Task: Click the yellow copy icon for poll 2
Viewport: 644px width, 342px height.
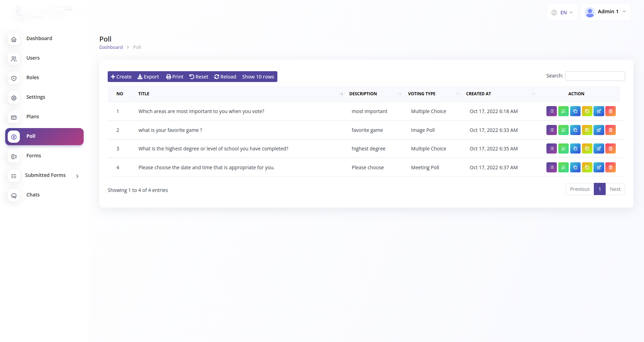Action: [x=587, y=130]
